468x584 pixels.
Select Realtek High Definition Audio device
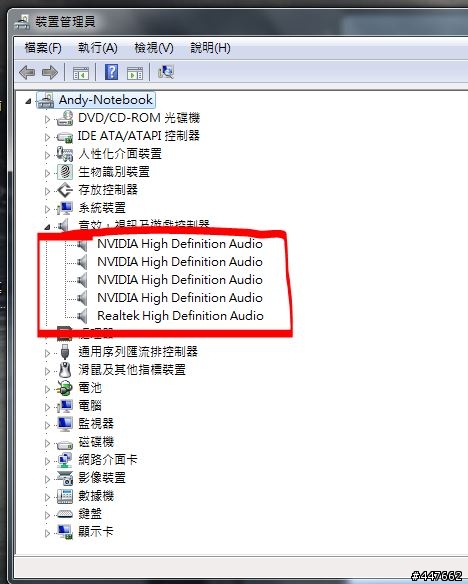click(x=180, y=316)
